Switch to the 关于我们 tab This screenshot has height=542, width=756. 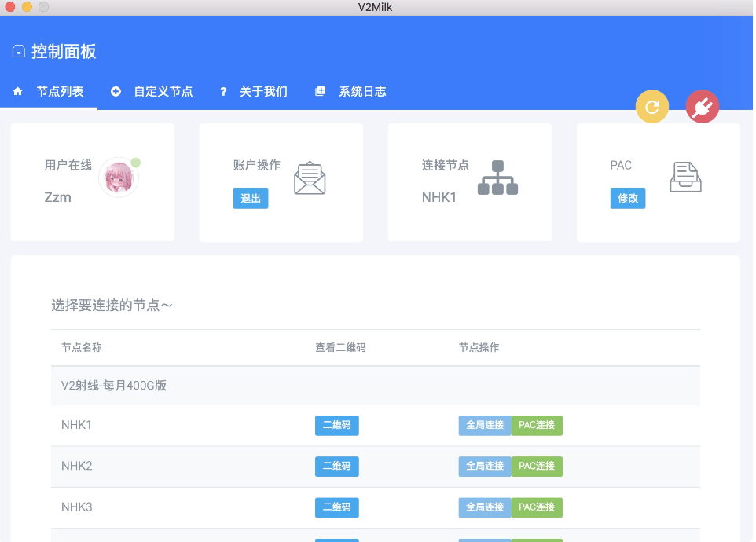click(263, 92)
